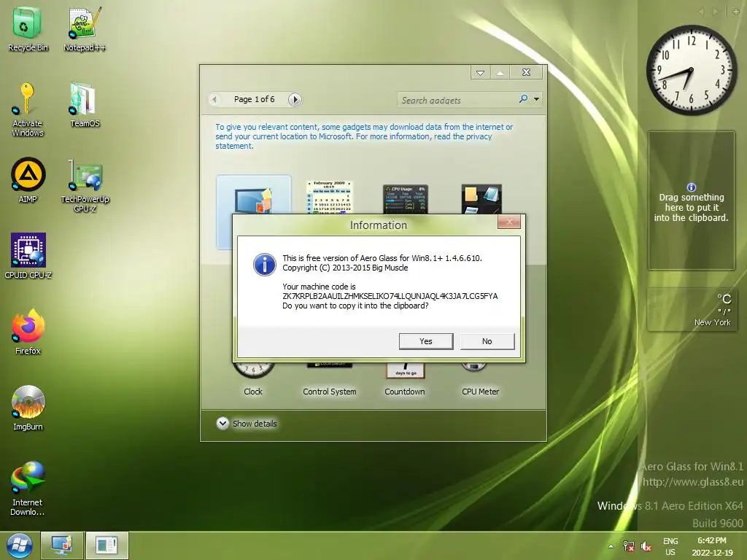Select the CPU Meter gadget label
This screenshot has width=747, height=560.
(480, 392)
